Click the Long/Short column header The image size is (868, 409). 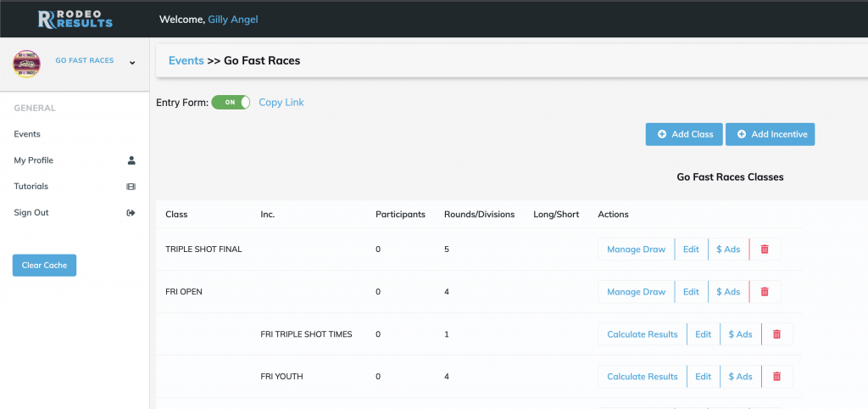point(556,215)
